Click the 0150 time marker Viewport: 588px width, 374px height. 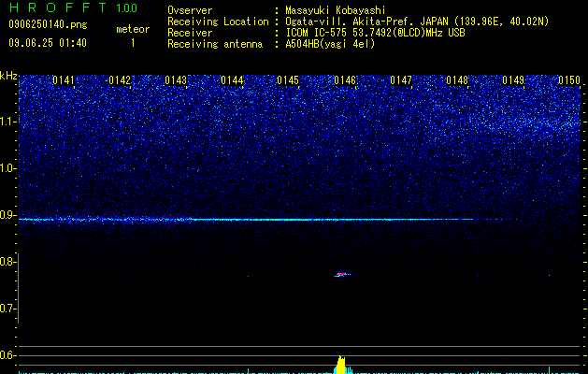[569, 80]
